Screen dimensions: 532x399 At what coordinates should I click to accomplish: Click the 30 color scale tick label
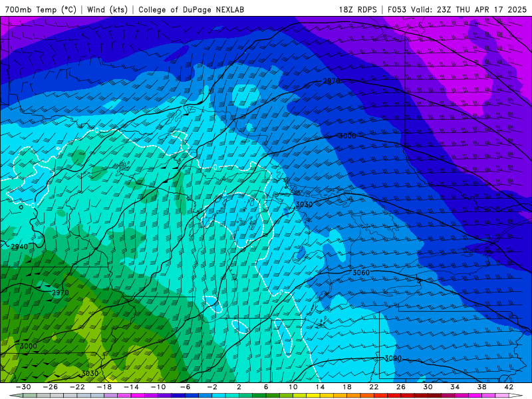(428, 387)
